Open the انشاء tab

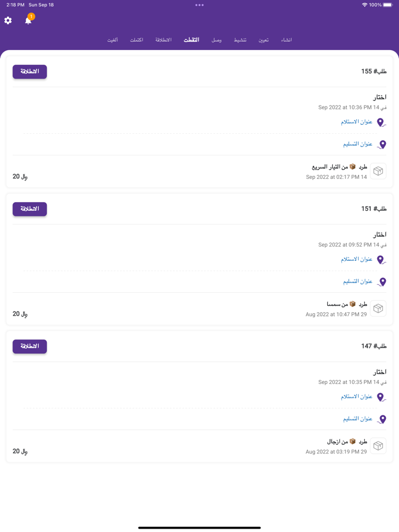point(287,40)
